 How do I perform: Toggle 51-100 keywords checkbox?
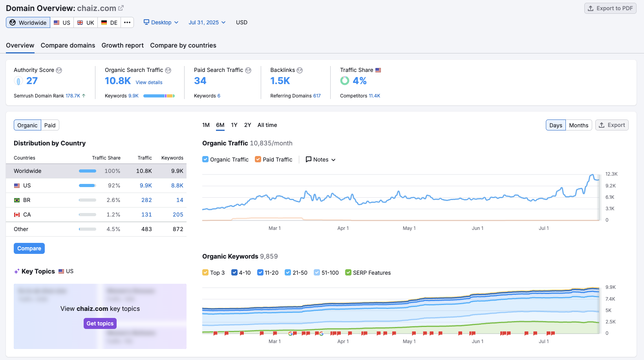coord(317,272)
